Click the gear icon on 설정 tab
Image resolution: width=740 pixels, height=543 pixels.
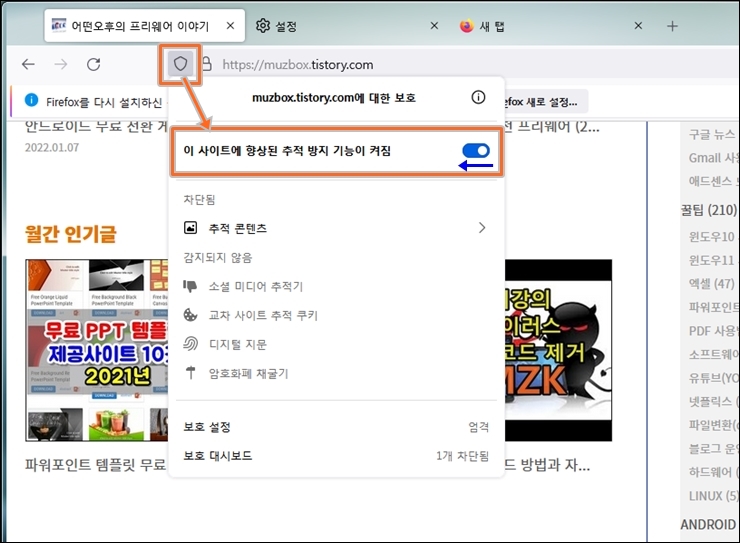(263, 26)
